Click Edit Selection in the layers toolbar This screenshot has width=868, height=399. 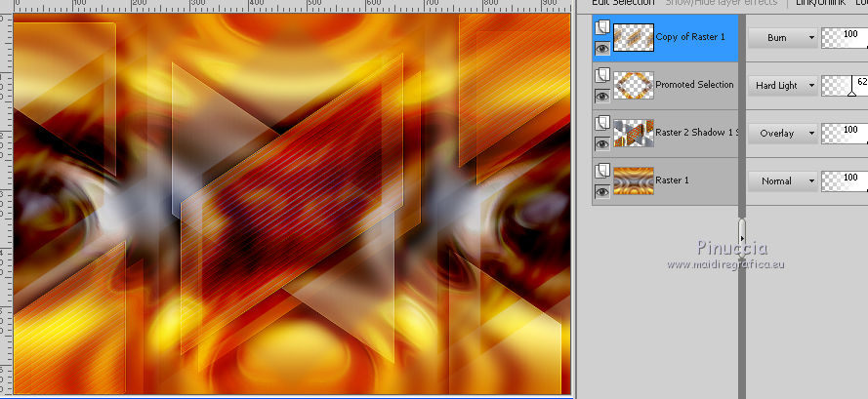623,3
